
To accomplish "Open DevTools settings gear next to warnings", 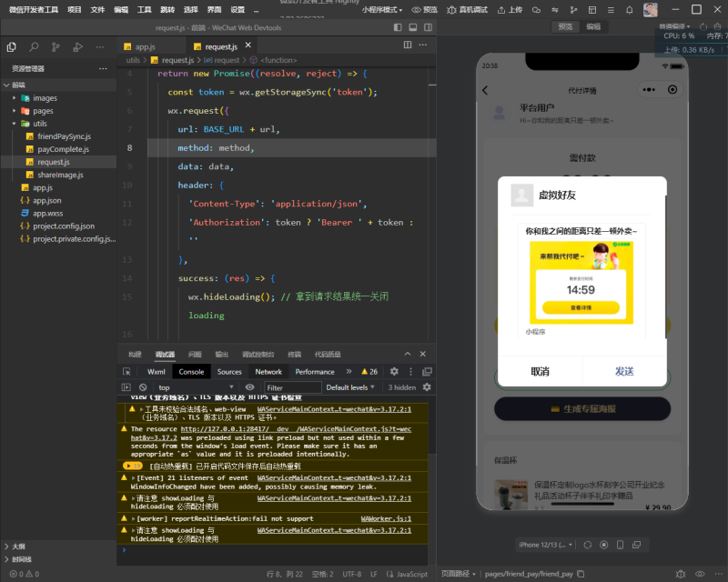I will pos(394,371).
